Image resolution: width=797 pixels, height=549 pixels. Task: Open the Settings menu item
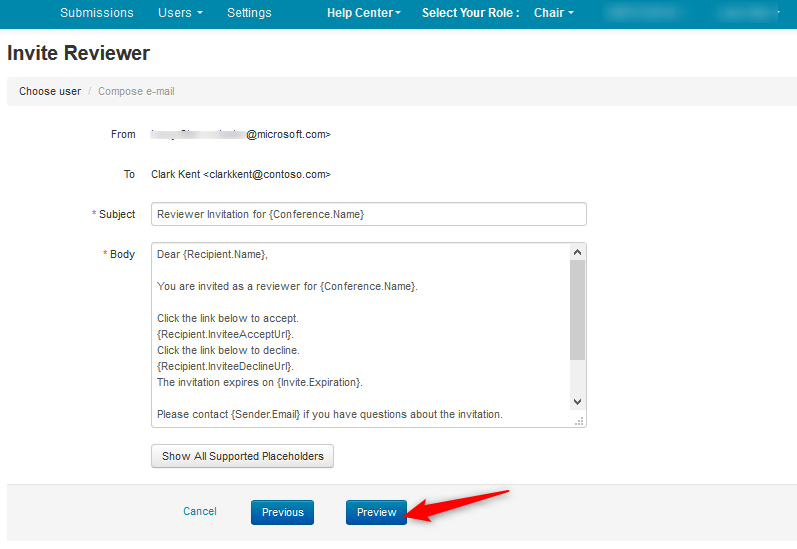249,13
